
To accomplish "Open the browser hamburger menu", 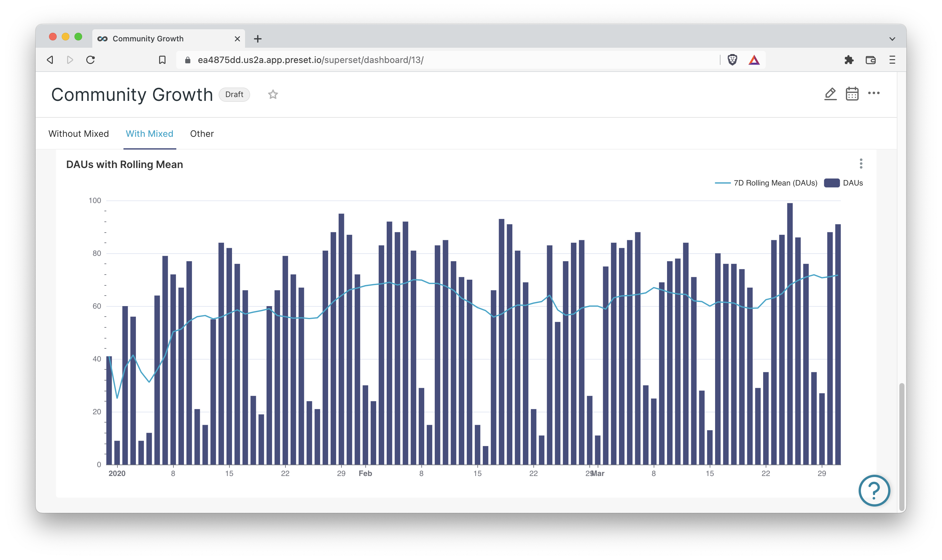I will [x=892, y=59].
